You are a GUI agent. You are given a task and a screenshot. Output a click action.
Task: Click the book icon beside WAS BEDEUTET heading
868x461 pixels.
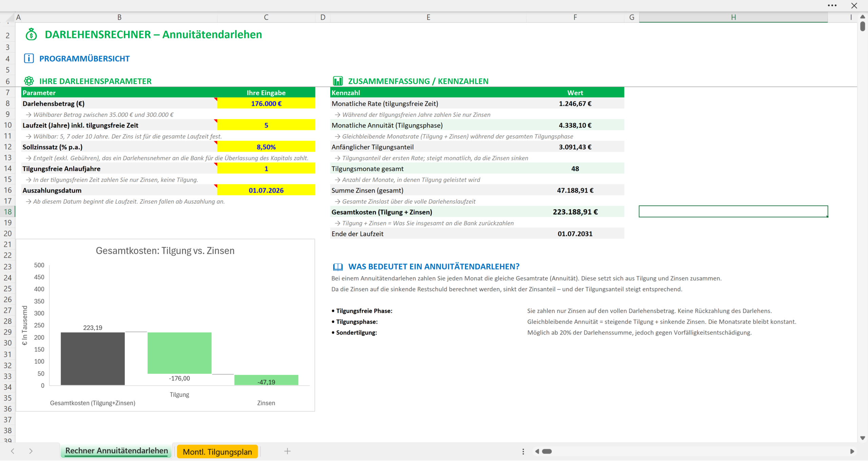click(x=338, y=267)
